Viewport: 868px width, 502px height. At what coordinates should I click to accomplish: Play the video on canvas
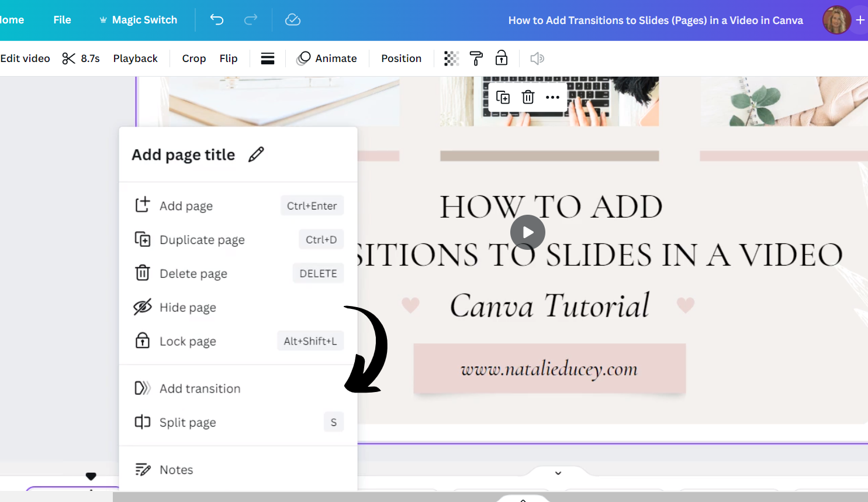point(528,232)
